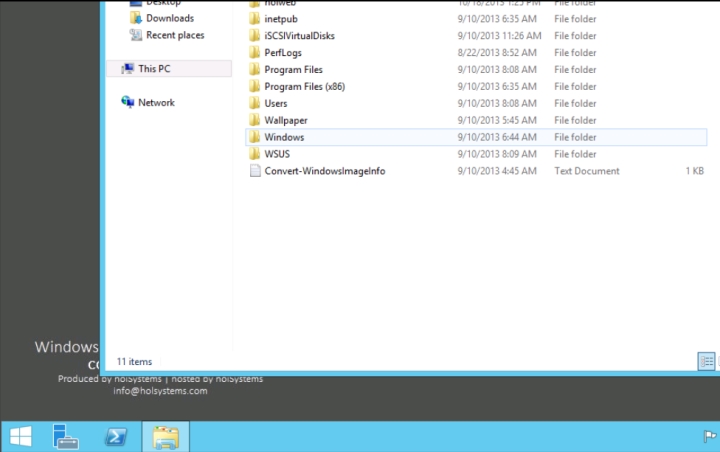The image size is (720, 452).
Task: Select the Program Files folder
Action: pyautogui.click(x=293, y=70)
